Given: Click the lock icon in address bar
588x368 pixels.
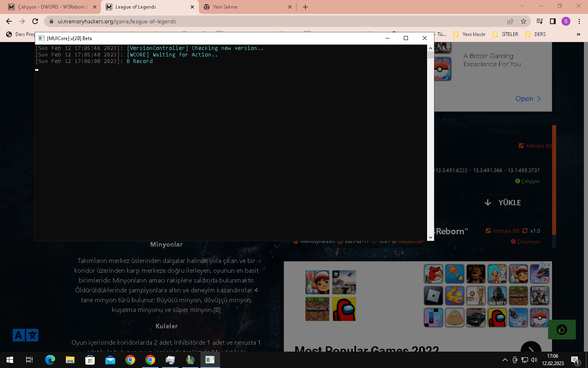Looking at the screenshot, I should [51, 21].
